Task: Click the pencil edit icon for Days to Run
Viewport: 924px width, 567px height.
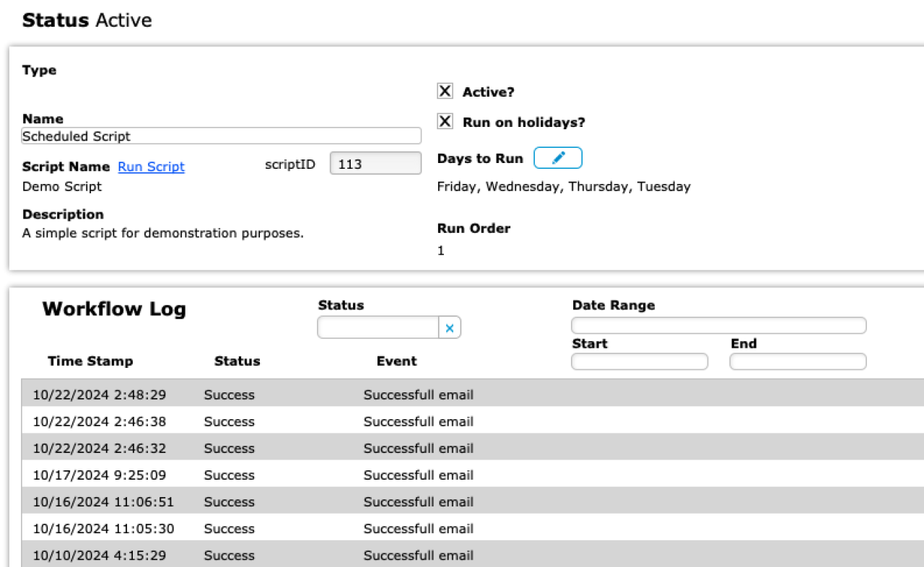Action: click(x=558, y=158)
